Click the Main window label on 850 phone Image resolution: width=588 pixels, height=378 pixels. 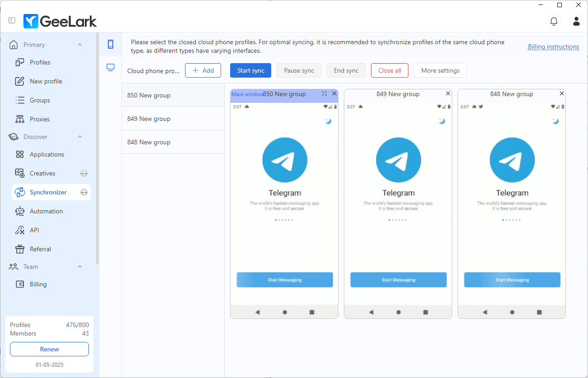247,94
